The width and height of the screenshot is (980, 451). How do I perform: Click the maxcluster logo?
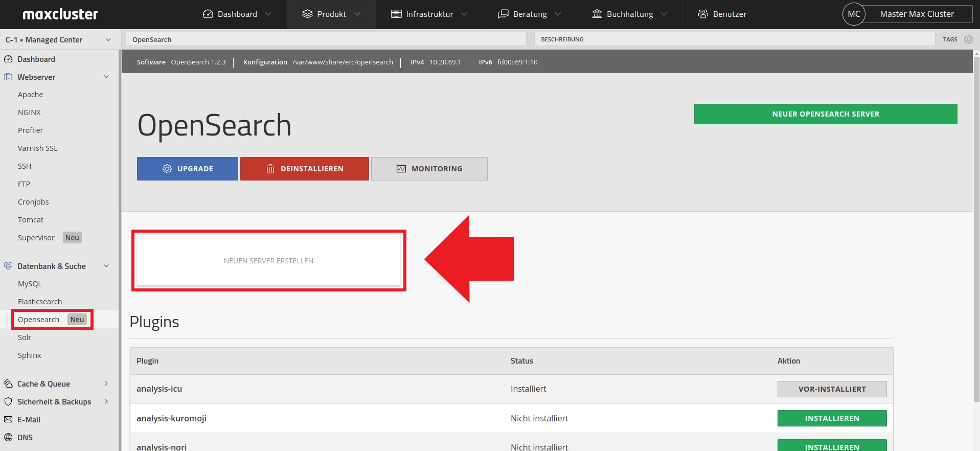60,14
